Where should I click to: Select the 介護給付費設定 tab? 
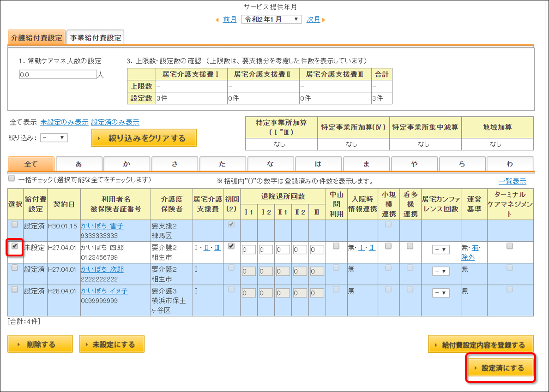36,38
